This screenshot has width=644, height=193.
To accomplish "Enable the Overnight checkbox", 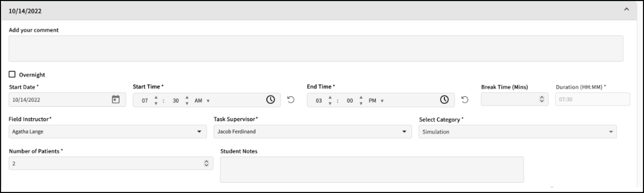I will 12,74.
